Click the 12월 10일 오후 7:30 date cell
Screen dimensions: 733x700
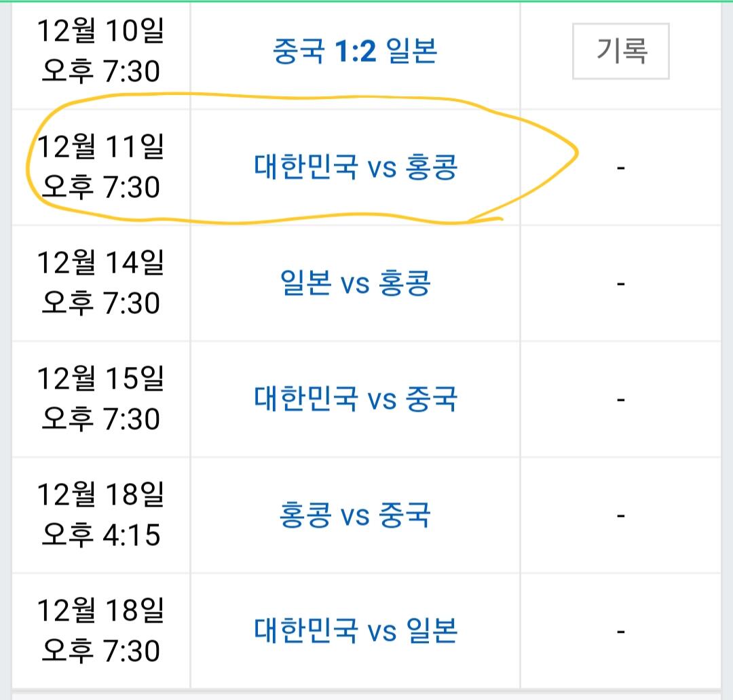point(100,51)
